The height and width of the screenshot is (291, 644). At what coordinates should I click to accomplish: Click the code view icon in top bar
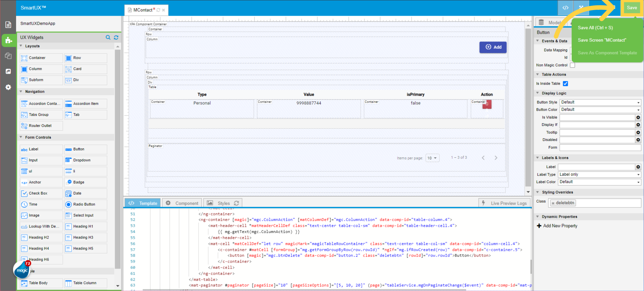tap(566, 8)
